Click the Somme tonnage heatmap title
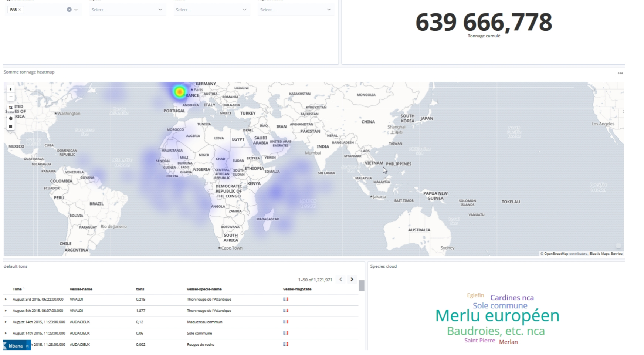This screenshot has height=355, width=644. (29, 72)
